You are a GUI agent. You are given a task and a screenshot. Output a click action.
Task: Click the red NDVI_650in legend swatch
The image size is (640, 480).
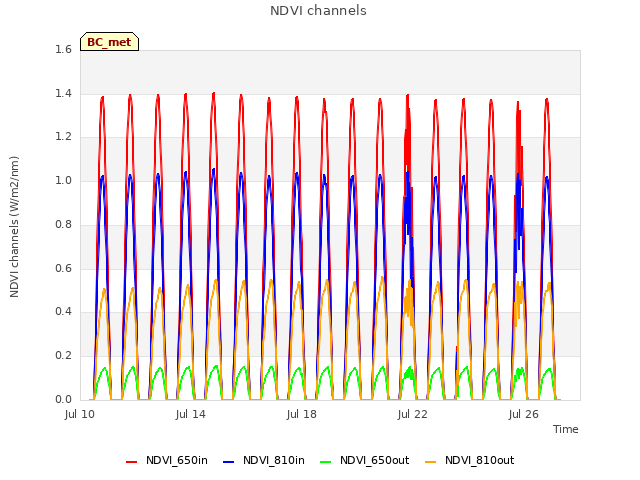coord(131,462)
